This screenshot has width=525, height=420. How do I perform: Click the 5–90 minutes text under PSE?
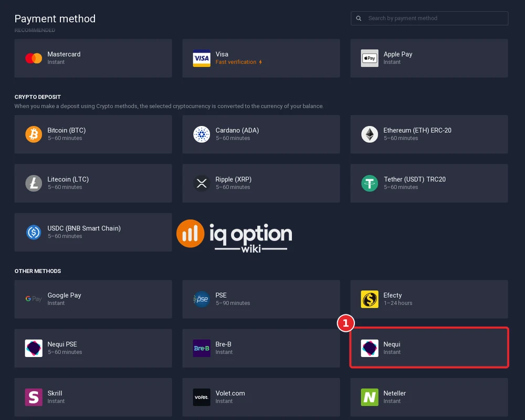pyautogui.click(x=233, y=303)
